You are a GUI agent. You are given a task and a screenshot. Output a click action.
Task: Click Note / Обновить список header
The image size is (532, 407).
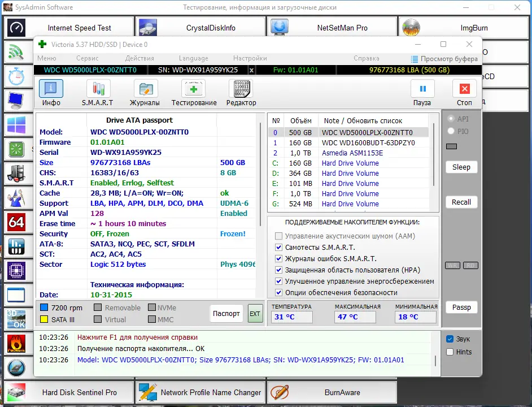pos(363,120)
